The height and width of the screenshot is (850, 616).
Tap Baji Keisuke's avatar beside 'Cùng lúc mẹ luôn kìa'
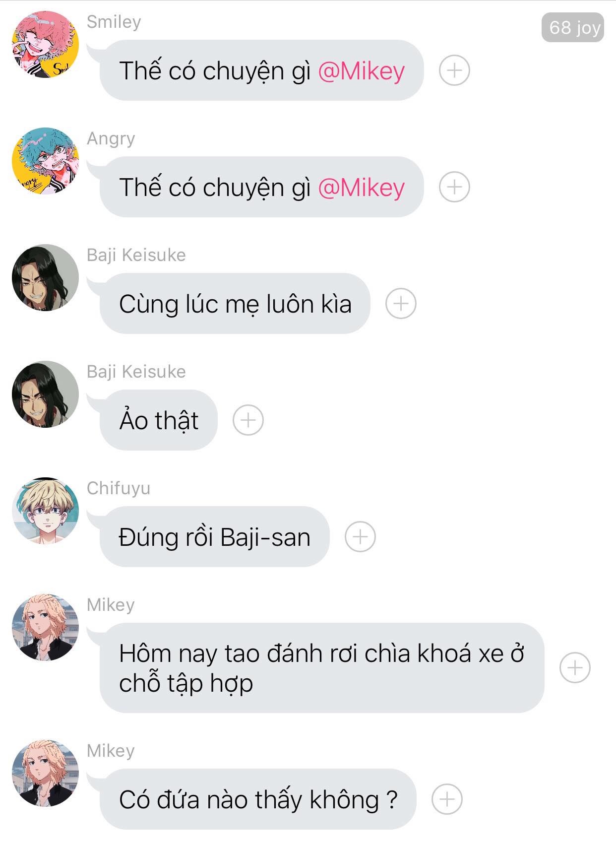(x=45, y=278)
